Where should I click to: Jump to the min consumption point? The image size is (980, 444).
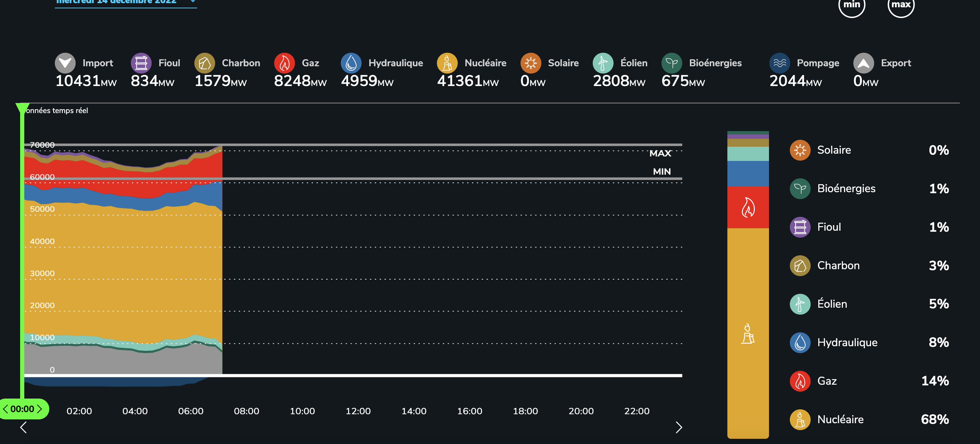coord(852,5)
